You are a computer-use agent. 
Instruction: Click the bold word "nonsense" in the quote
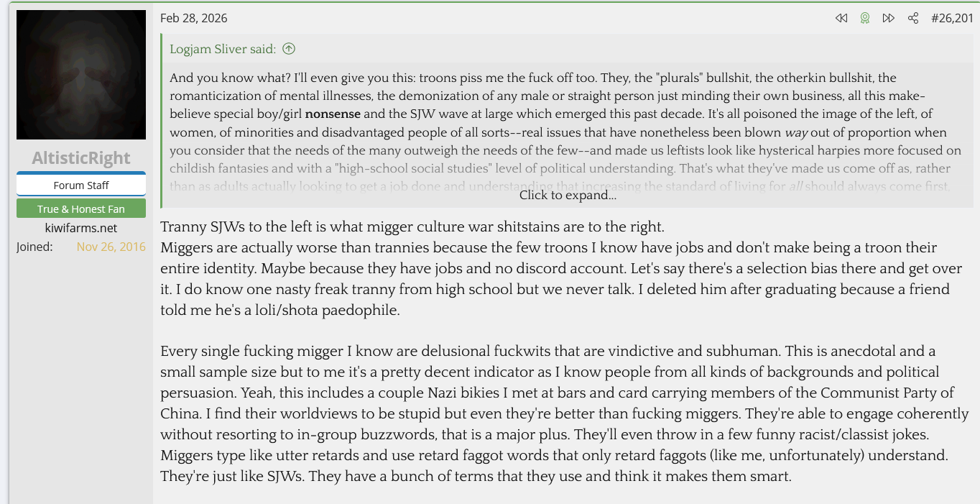(333, 114)
